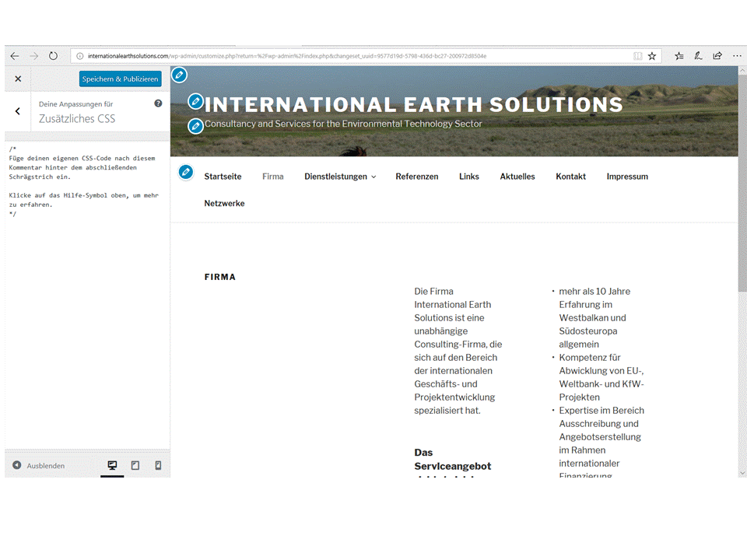The width and height of the screenshot is (747, 560).
Task: Click 'mehr als 10 Jahre' bullet text
Action: pos(594,292)
